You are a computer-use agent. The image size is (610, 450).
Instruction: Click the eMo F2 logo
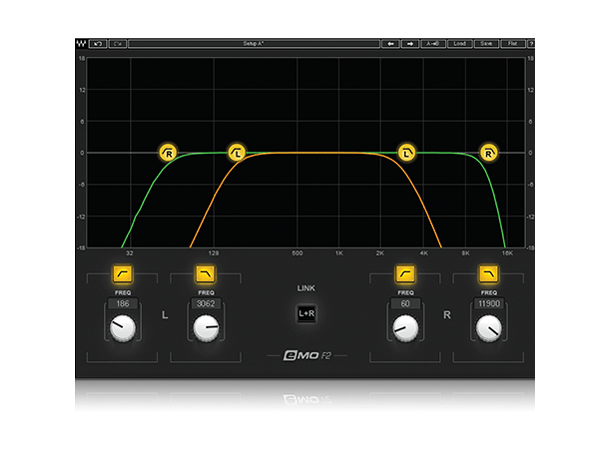coord(307,355)
